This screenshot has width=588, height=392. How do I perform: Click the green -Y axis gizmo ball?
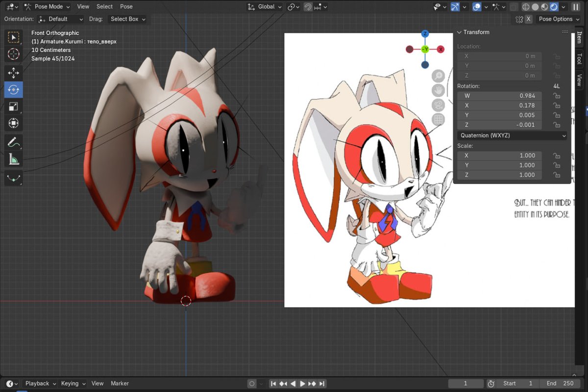pyautogui.click(x=425, y=49)
